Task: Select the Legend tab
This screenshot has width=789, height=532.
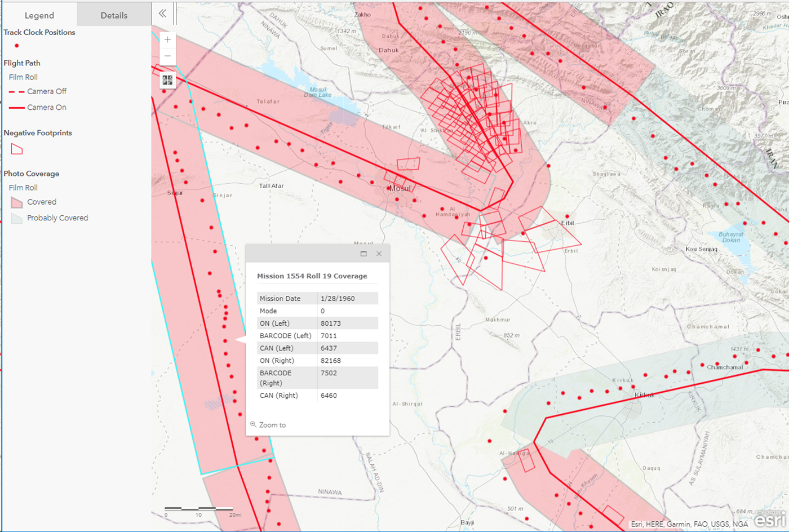Action: pos(39,15)
